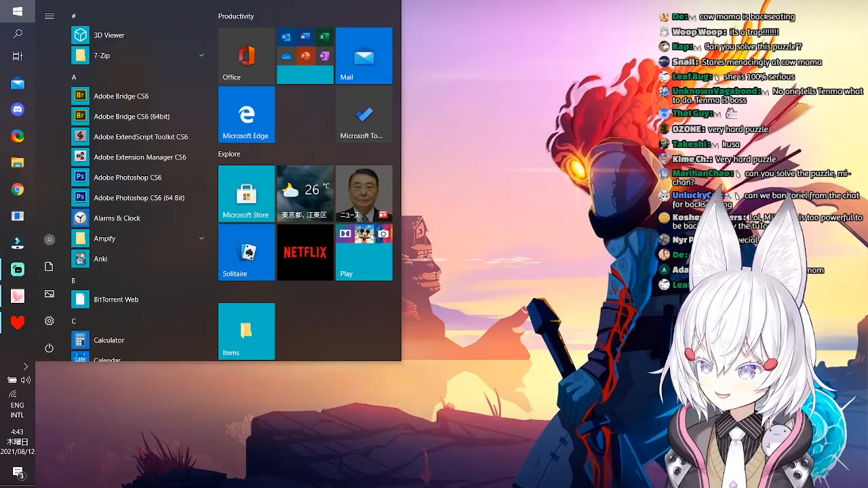
Task: Click the Productivity group header
Action: pos(236,16)
